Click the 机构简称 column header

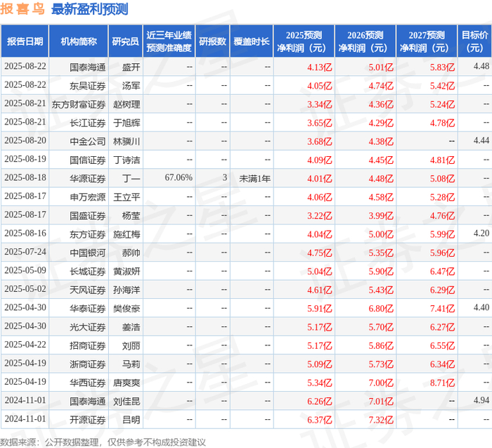point(79,41)
